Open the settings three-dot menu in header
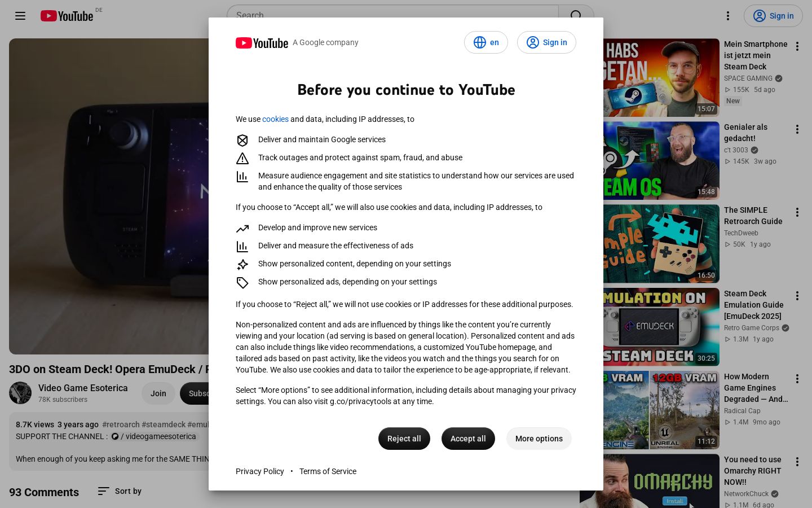Image resolution: width=812 pixels, height=508 pixels. click(728, 16)
